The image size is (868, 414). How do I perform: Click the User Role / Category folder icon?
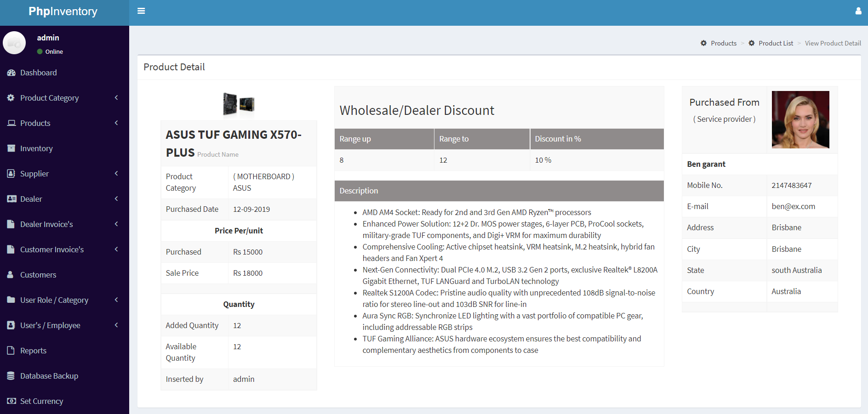coord(11,300)
